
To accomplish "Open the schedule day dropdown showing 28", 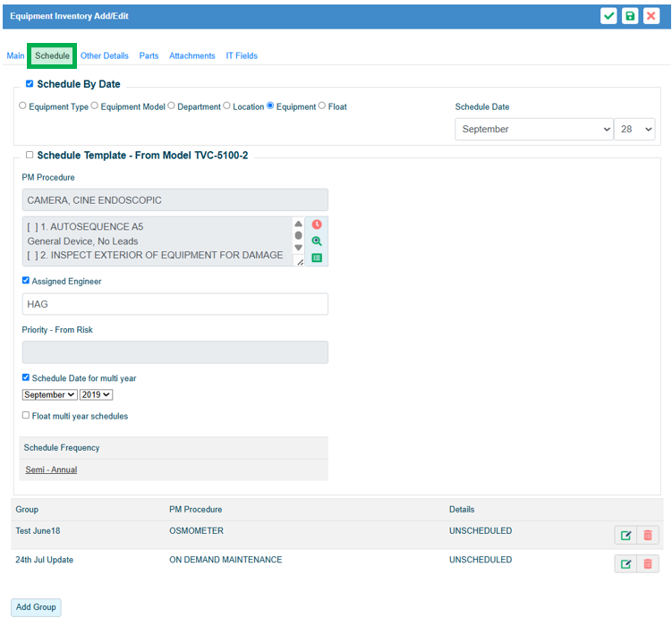I will coord(636,130).
